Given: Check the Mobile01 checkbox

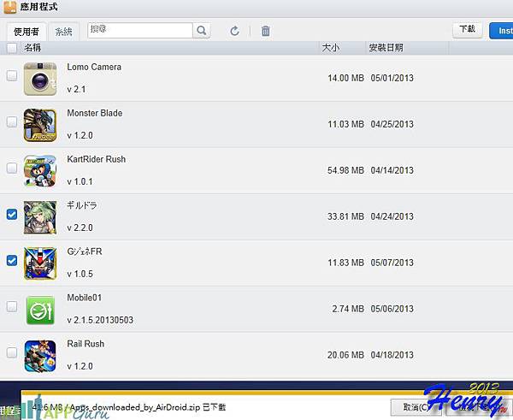Looking at the screenshot, I should [x=12, y=307].
